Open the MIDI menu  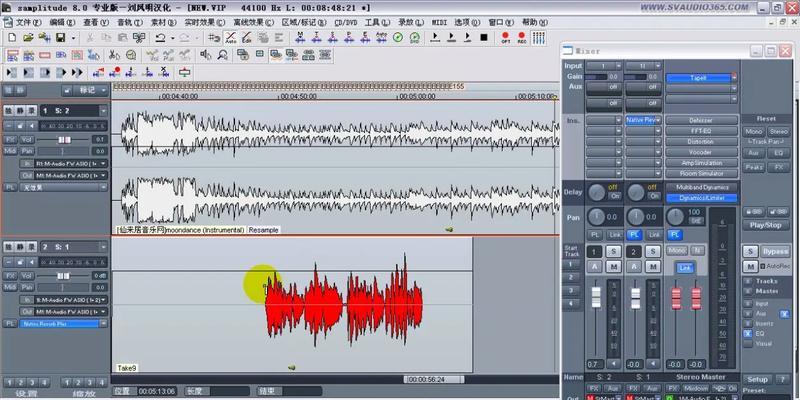pyautogui.click(x=439, y=23)
